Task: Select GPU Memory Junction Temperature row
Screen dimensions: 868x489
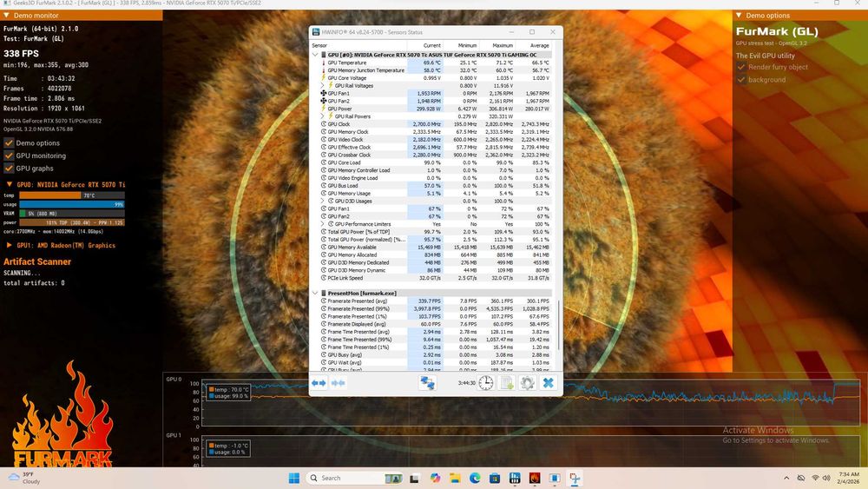Action: (x=431, y=70)
